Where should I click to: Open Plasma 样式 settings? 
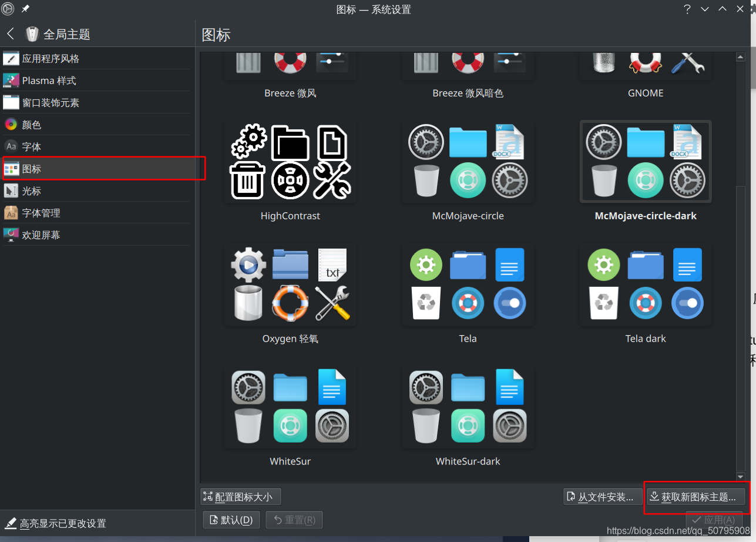[97, 81]
